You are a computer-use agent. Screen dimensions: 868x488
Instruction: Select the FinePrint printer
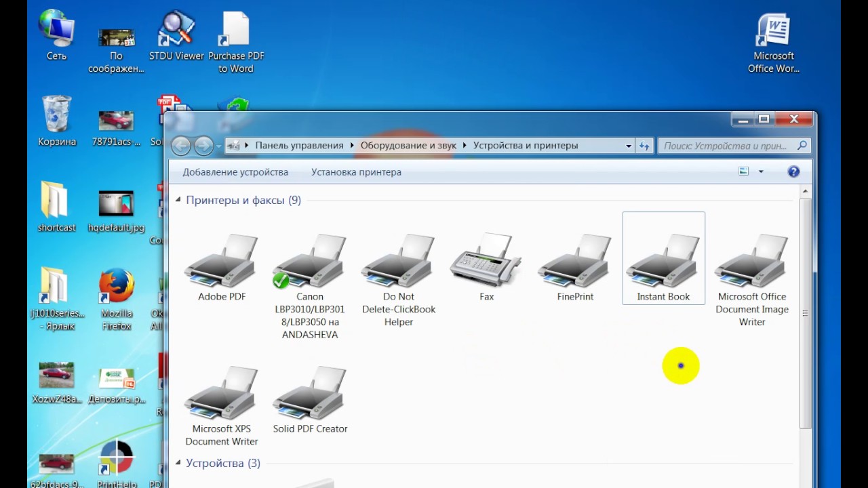pos(575,267)
